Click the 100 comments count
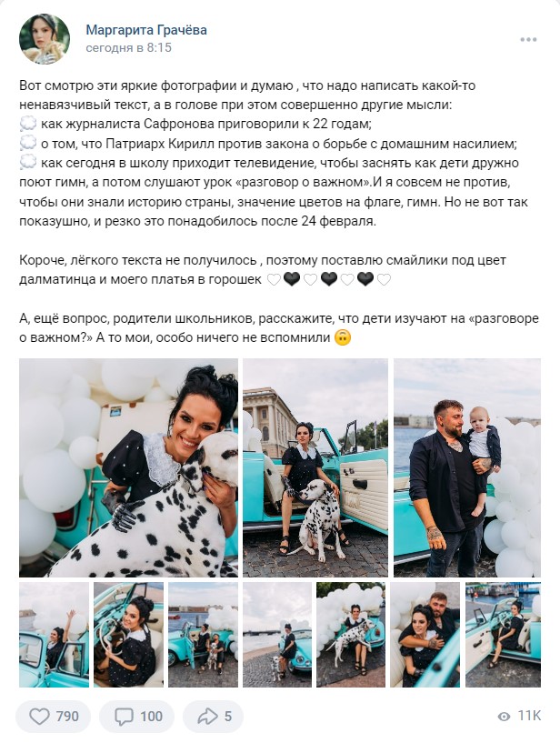 point(151,717)
